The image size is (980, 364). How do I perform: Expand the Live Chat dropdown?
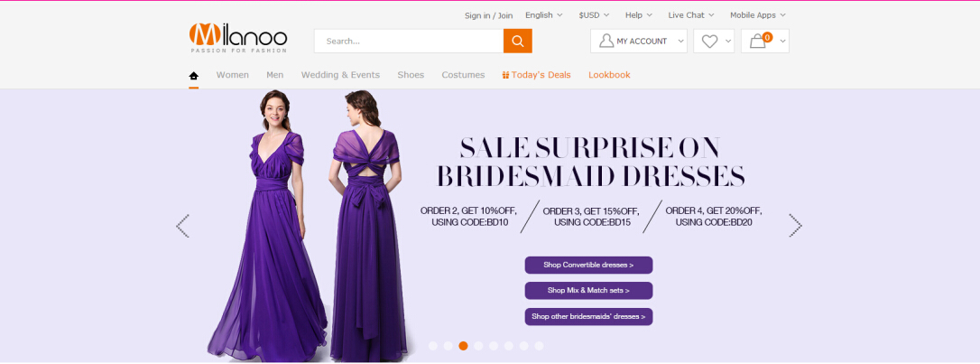coord(690,14)
